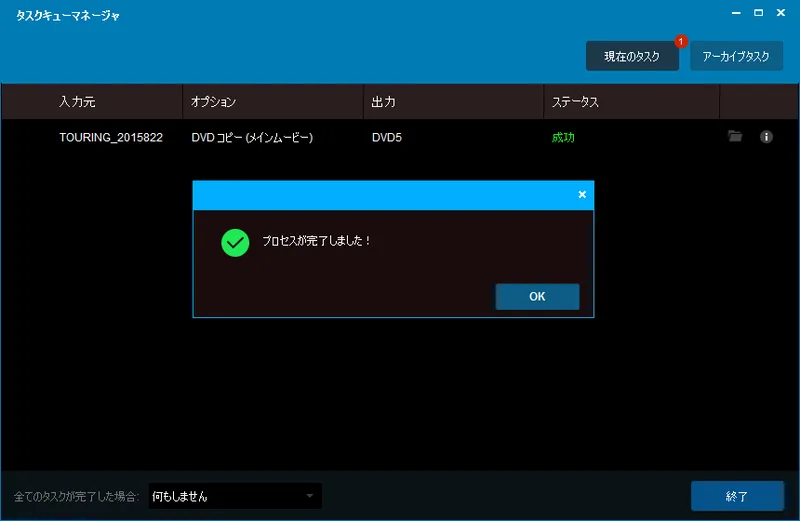Click the dropdown arrow for post-task action

coord(310,496)
